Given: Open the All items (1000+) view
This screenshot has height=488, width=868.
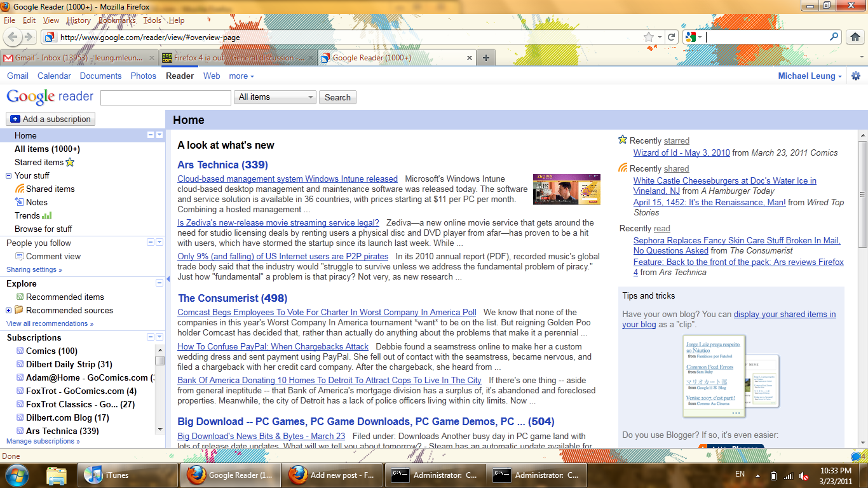Looking at the screenshot, I should point(47,149).
